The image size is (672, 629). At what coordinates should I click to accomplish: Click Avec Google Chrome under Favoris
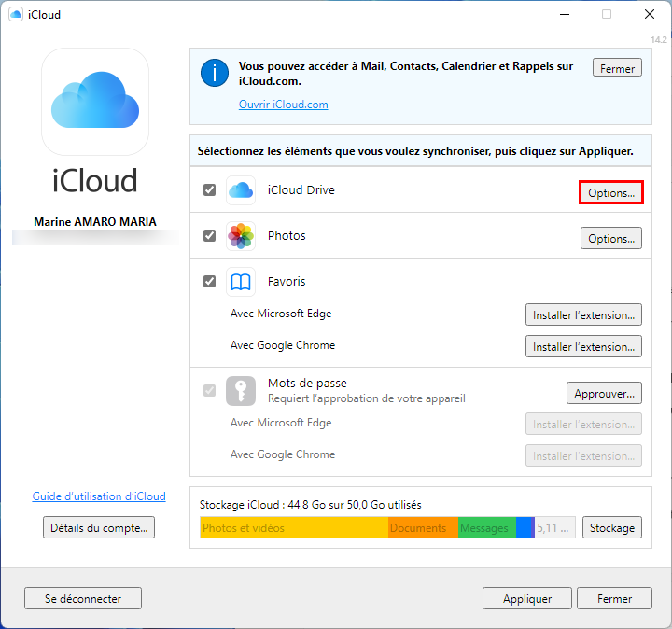click(x=283, y=345)
